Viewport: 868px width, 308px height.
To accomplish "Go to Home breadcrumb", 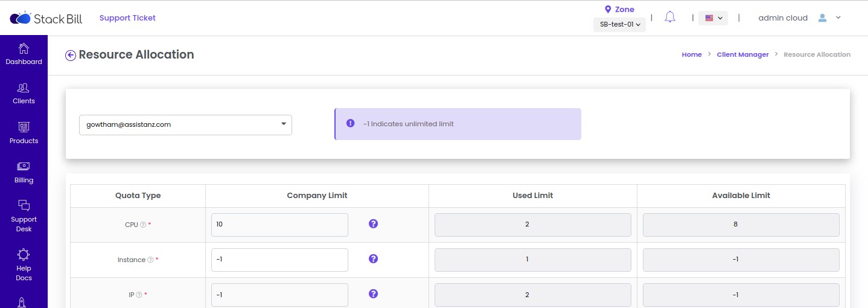I will pyautogui.click(x=692, y=54).
